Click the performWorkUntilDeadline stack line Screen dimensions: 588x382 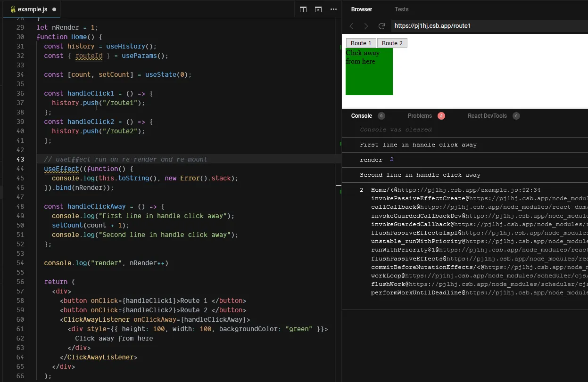point(479,293)
